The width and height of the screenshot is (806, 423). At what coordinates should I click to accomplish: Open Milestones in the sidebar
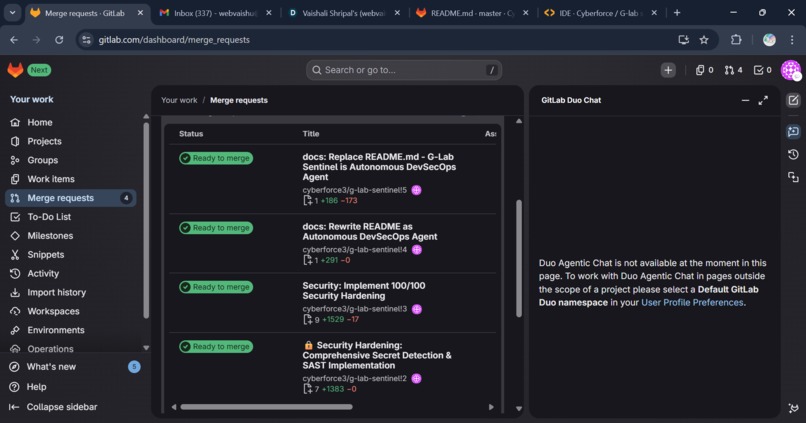click(70, 236)
